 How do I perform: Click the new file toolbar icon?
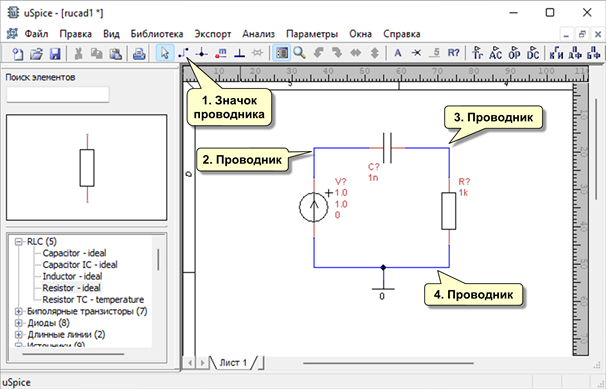tap(17, 53)
